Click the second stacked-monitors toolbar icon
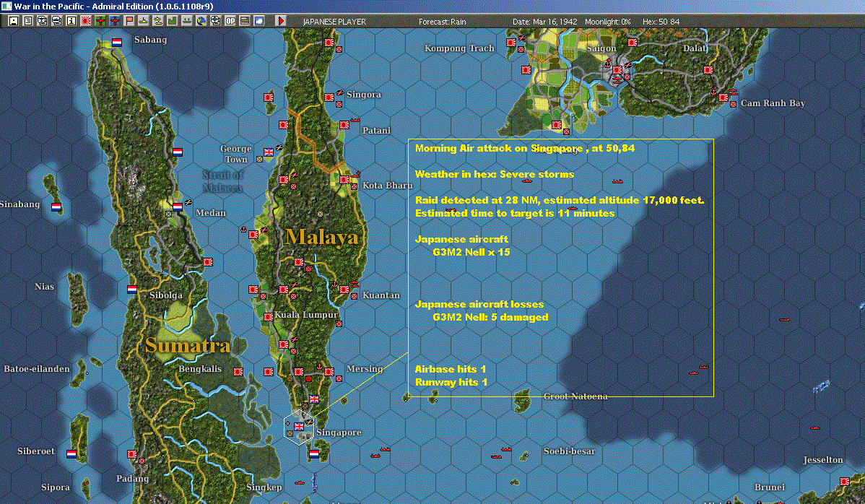 (x=57, y=21)
